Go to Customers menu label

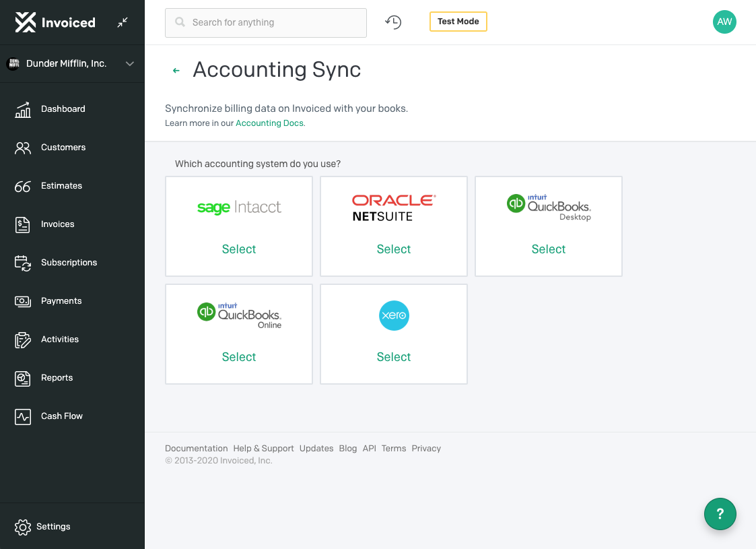point(63,147)
